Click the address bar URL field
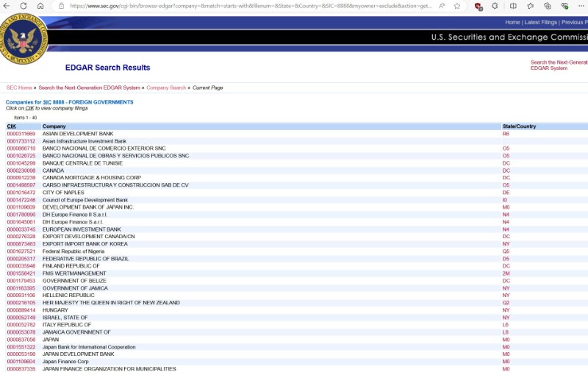588x372 pixels. (x=251, y=6)
